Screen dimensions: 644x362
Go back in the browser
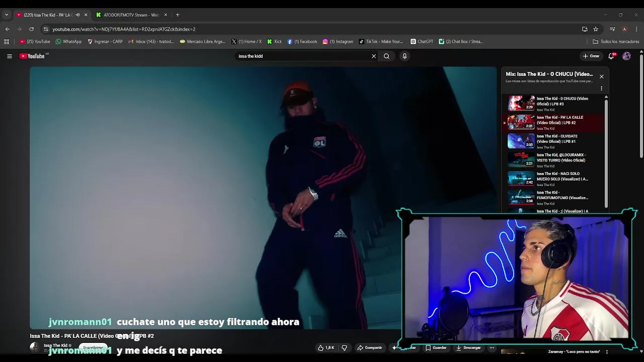point(7,29)
